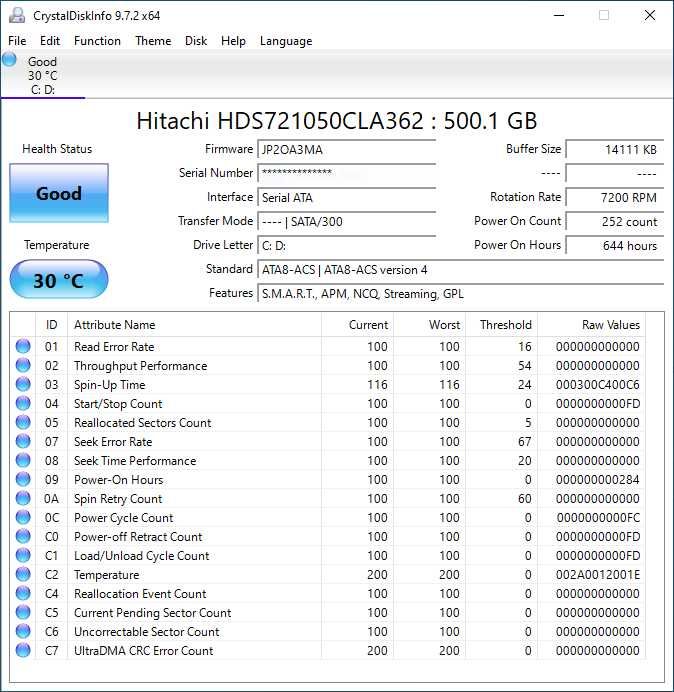Click the status orb for Seek Time Performance
The image size is (674, 692).
click(x=23, y=460)
